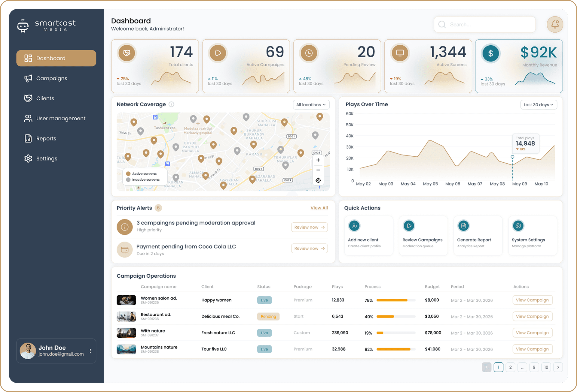577x392 pixels.
Task: Click the Pending Review clock icon
Action: tap(309, 53)
